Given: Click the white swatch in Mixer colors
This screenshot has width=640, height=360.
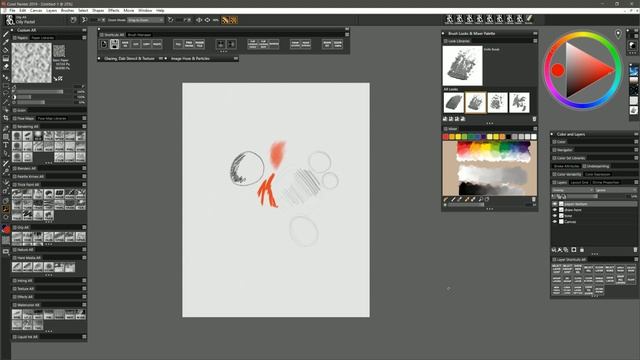Looking at the screenshot, I should [534, 137].
